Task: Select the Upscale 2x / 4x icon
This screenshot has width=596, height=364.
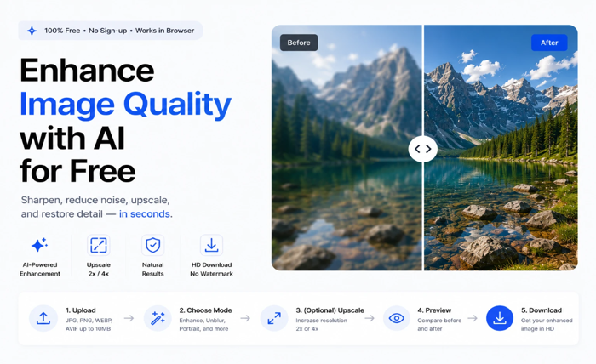Action: pos(99,245)
